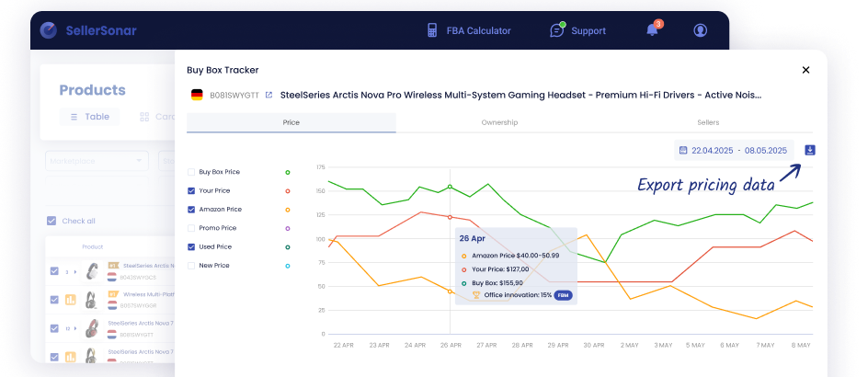
Task: Click the SellerSonar brand name
Action: pos(101,30)
